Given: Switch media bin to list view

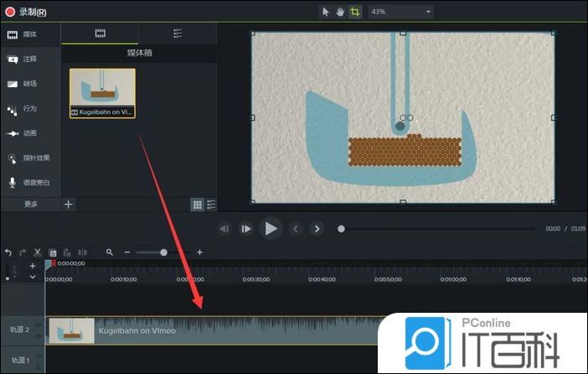Looking at the screenshot, I should [x=211, y=204].
